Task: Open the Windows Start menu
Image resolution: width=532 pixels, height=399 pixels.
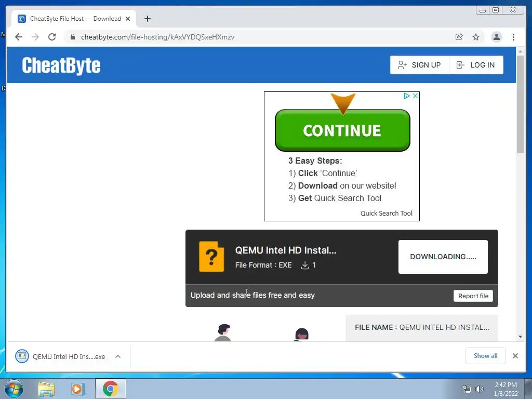Action: coord(14,389)
